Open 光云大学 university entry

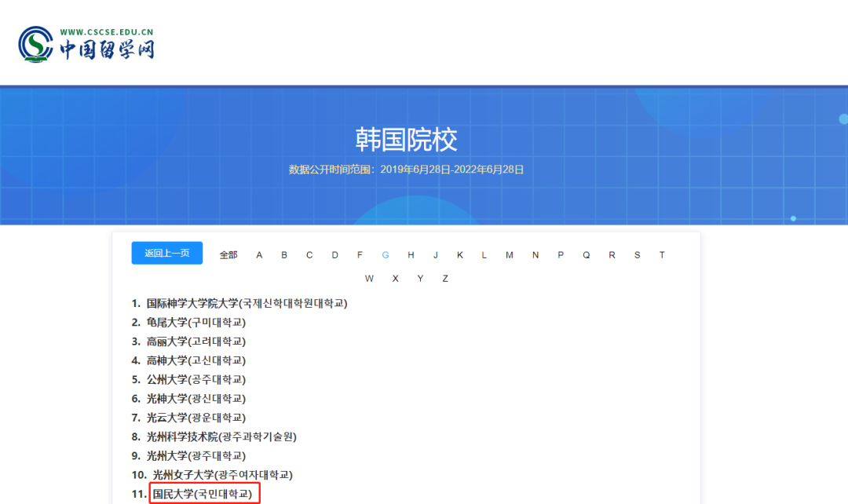click(x=196, y=418)
